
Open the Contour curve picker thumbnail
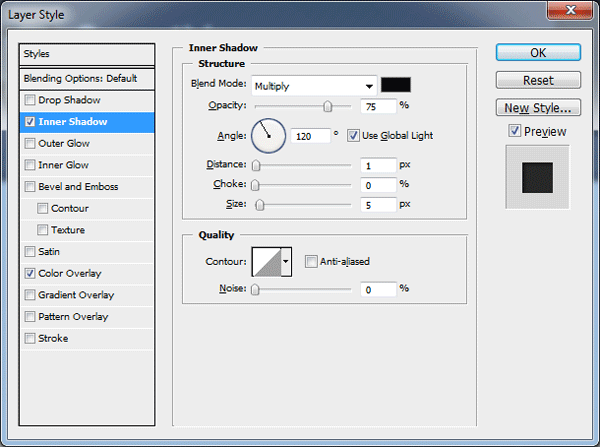coord(265,262)
